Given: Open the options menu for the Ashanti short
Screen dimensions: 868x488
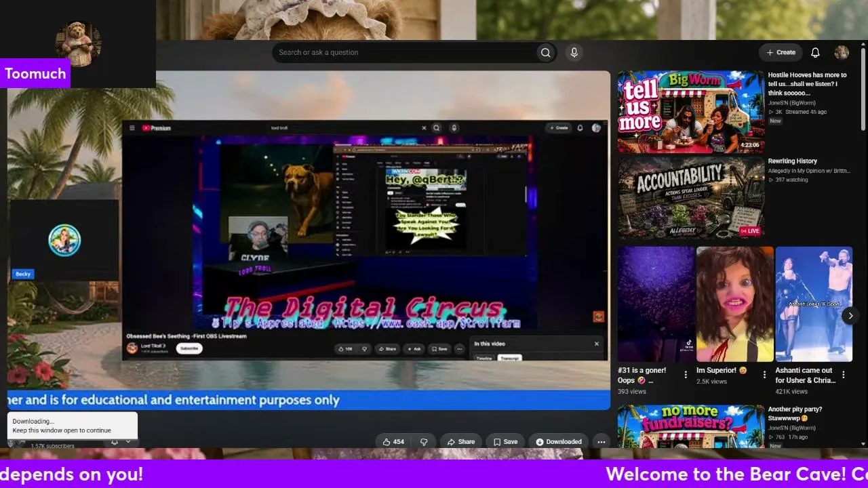Looking at the screenshot, I should (x=844, y=375).
